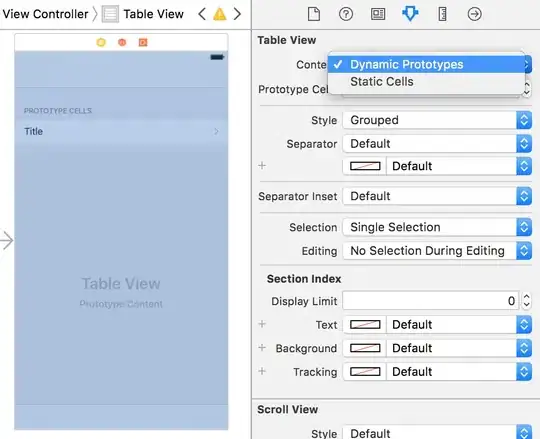Open the Quick Help inspector

(346, 14)
